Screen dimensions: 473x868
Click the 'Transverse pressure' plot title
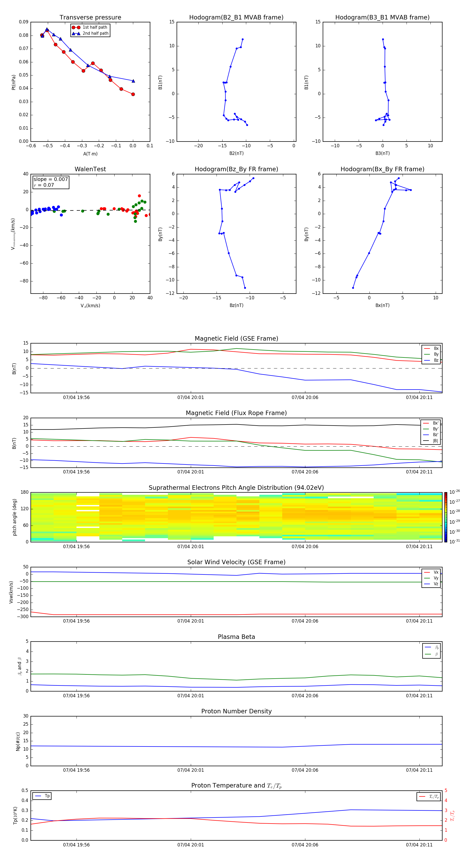point(90,18)
